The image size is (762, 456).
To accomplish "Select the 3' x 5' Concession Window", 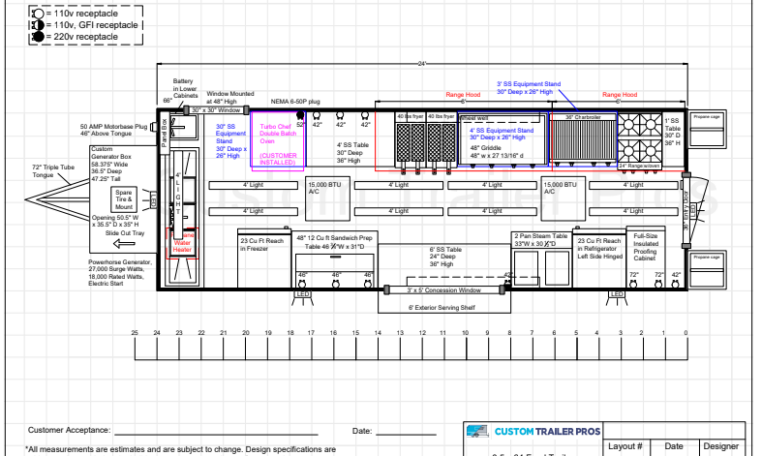I will [444, 290].
